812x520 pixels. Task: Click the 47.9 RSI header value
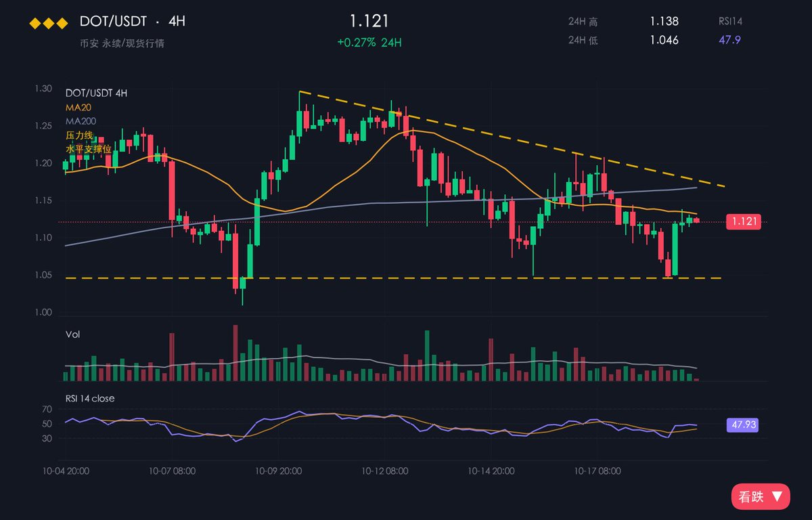pyautogui.click(x=729, y=40)
